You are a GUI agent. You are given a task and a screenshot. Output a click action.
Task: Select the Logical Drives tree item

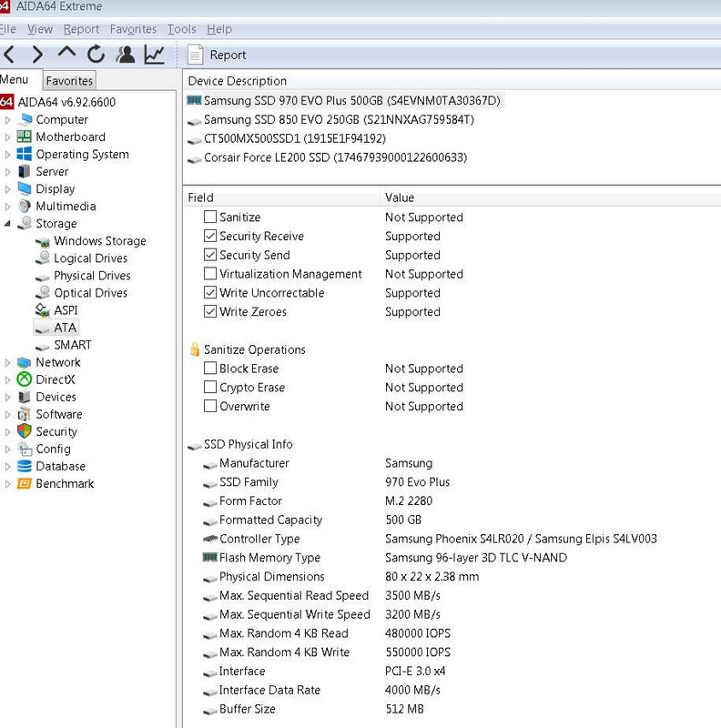pyautogui.click(x=91, y=258)
